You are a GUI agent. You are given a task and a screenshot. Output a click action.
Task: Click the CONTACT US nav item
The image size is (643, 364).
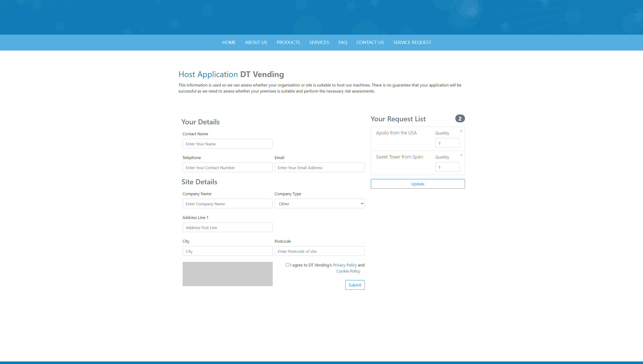[370, 42]
